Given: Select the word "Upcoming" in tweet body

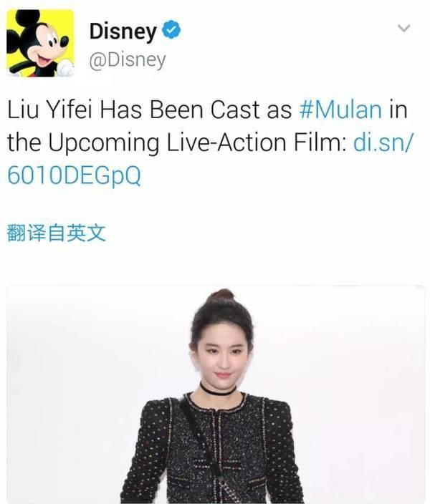Looking at the screenshot, I should (x=104, y=143).
